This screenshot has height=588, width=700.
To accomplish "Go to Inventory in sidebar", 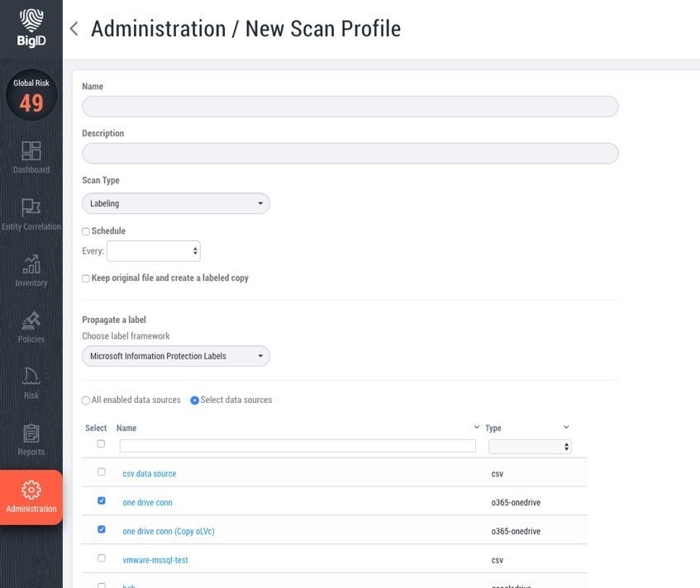I will click(x=31, y=263).
